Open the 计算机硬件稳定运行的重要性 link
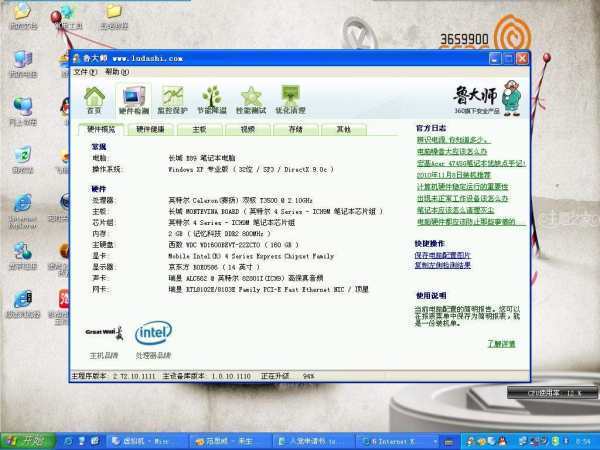Viewport: 600px width, 450px height. 462,187
